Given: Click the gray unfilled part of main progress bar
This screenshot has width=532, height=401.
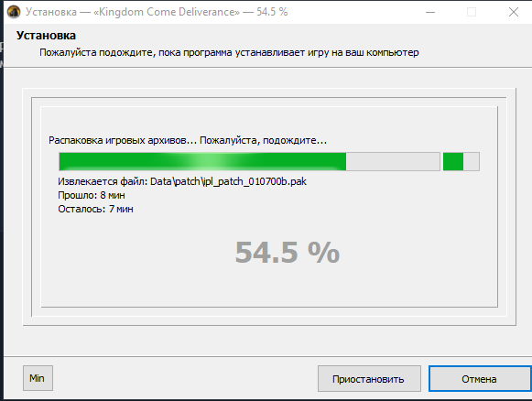Looking at the screenshot, I should (393, 161).
